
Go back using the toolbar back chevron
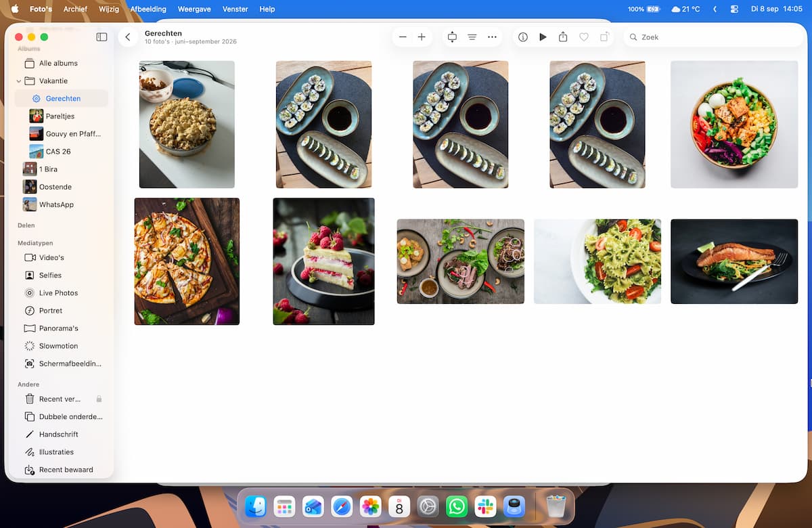pos(128,37)
